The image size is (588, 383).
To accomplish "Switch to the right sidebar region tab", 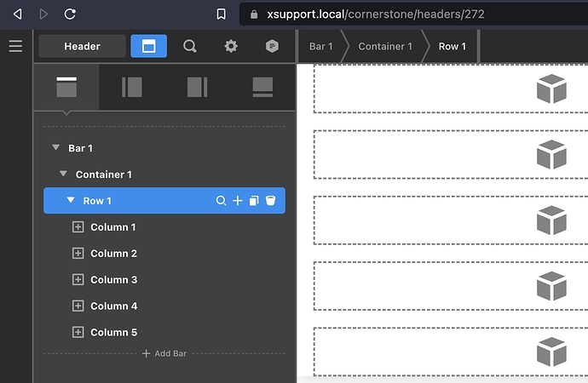I will 197,87.
